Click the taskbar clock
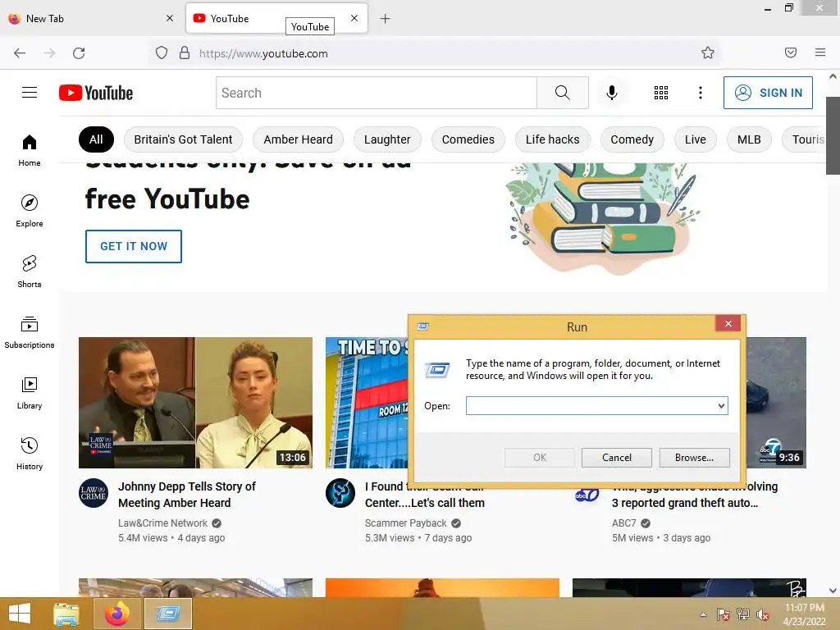This screenshot has width=840, height=630. point(804,614)
